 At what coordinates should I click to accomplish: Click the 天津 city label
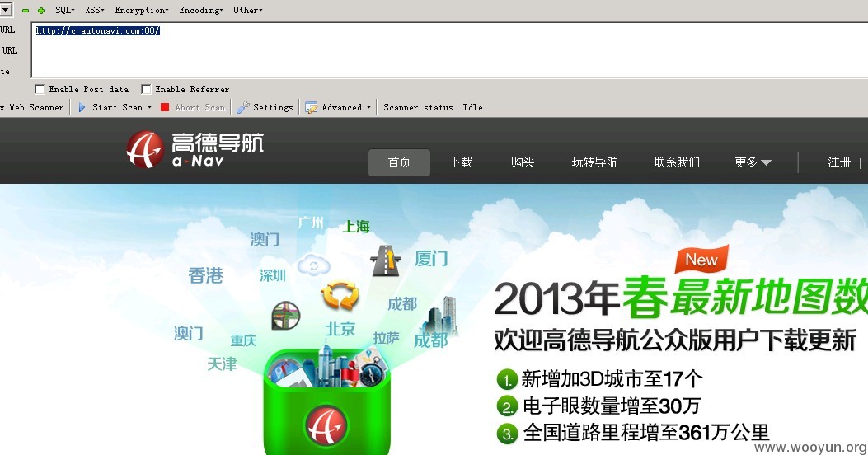point(222,364)
